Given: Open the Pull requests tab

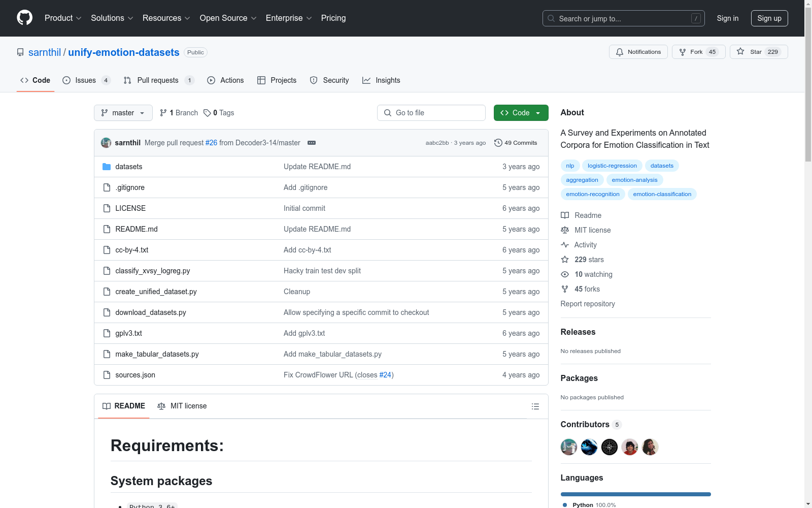Looking at the screenshot, I should click(x=159, y=80).
